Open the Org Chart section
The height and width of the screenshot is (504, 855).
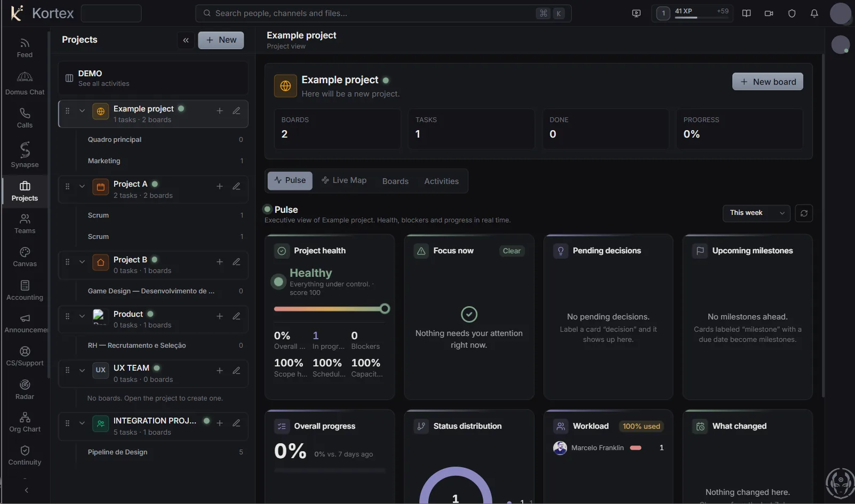(25, 422)
